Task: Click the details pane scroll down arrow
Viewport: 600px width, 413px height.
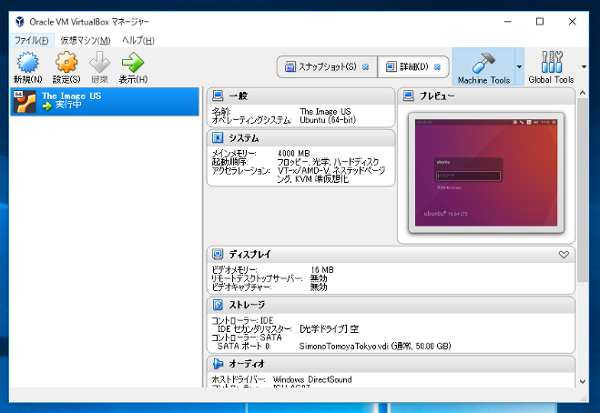Action: 582,381
